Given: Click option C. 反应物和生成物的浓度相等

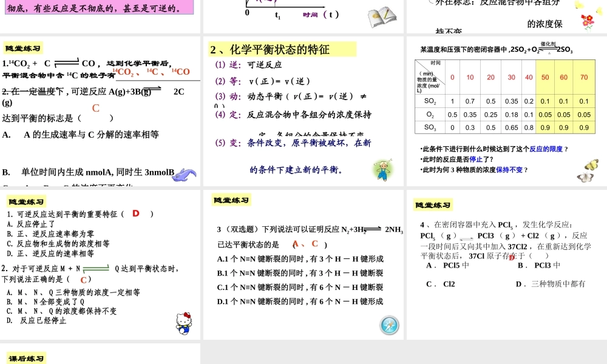Looking at the screenshot, I should point(58,244).
